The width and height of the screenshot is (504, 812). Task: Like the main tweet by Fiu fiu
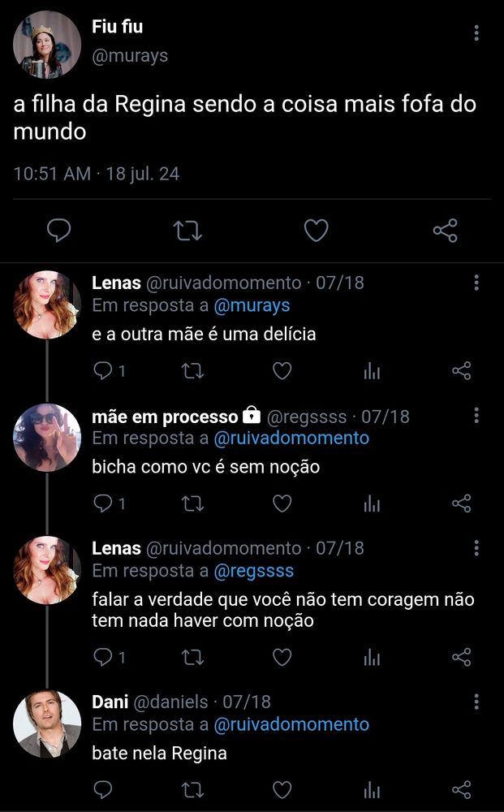(x=316, y=231)
